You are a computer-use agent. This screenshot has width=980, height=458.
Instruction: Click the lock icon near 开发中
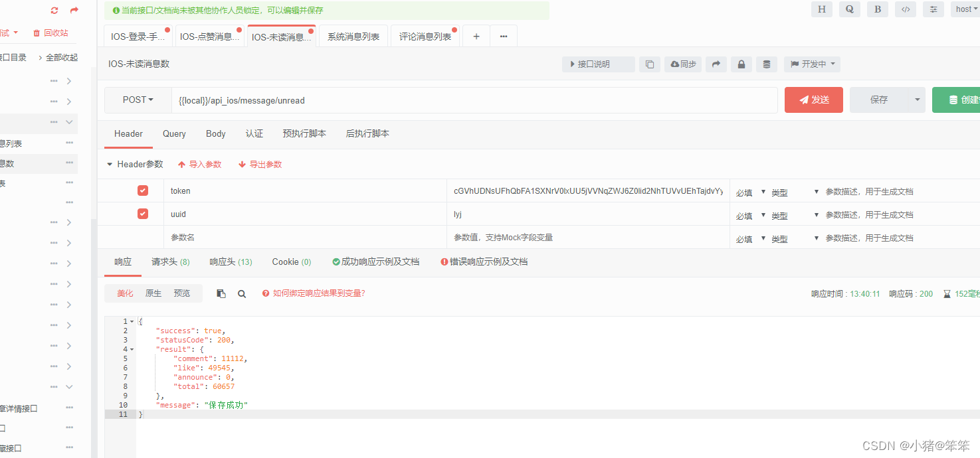point(741,64)
